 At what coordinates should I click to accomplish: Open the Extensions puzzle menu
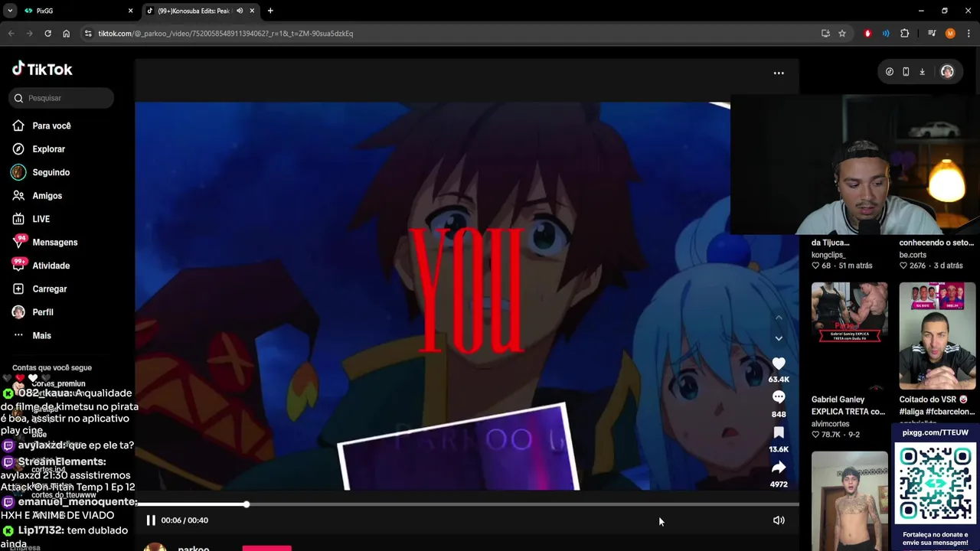tap(904, 34)
